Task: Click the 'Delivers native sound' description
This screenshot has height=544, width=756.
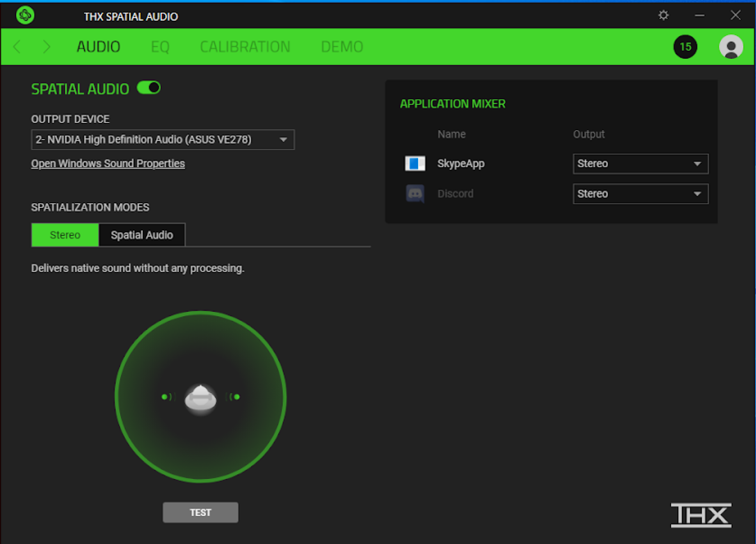Action: point(138,268)
